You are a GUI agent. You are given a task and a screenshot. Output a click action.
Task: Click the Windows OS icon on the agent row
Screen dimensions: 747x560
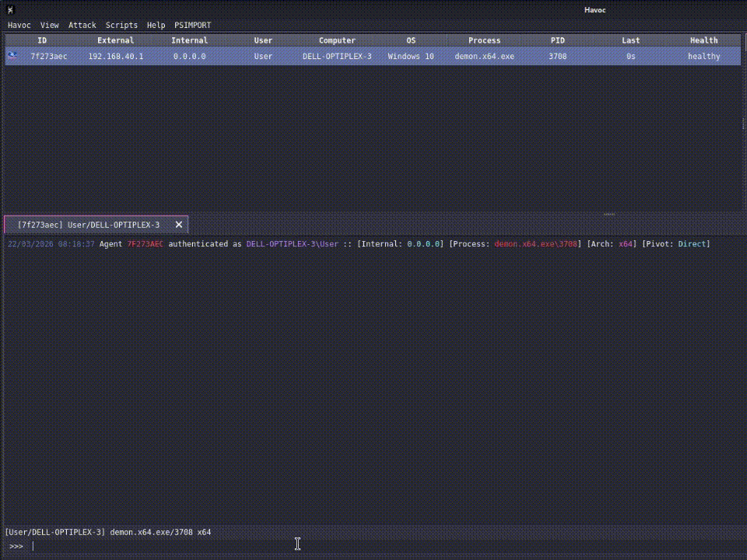pyautogui.click(x=12, y=55)
